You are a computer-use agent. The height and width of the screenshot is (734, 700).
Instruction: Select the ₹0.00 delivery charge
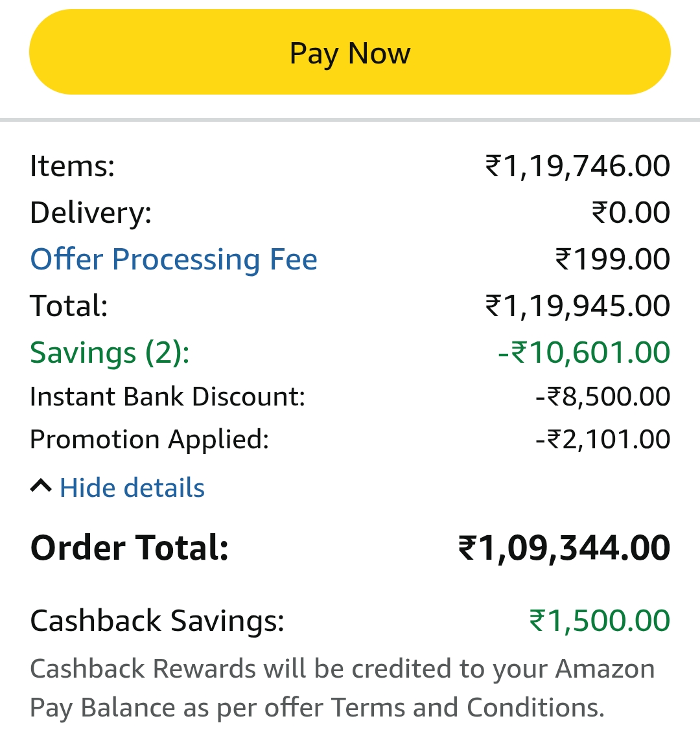(x=631, y=212)
